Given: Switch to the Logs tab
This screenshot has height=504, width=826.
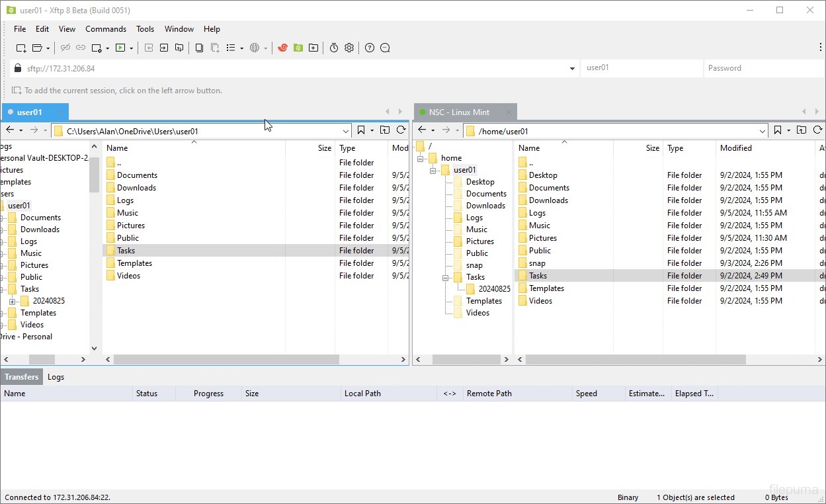Looking at the screenshot, I should click(56, 377).
